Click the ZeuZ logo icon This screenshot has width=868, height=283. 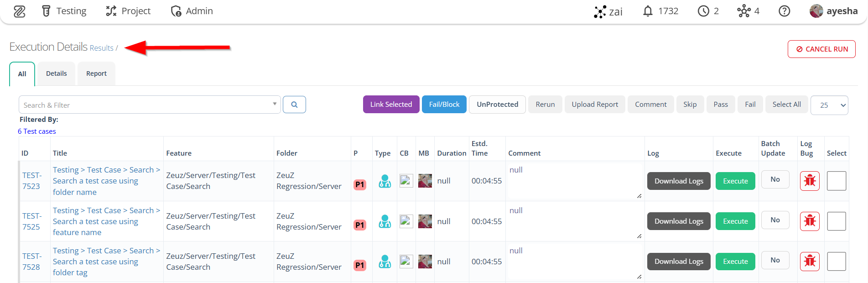point(20,11)
